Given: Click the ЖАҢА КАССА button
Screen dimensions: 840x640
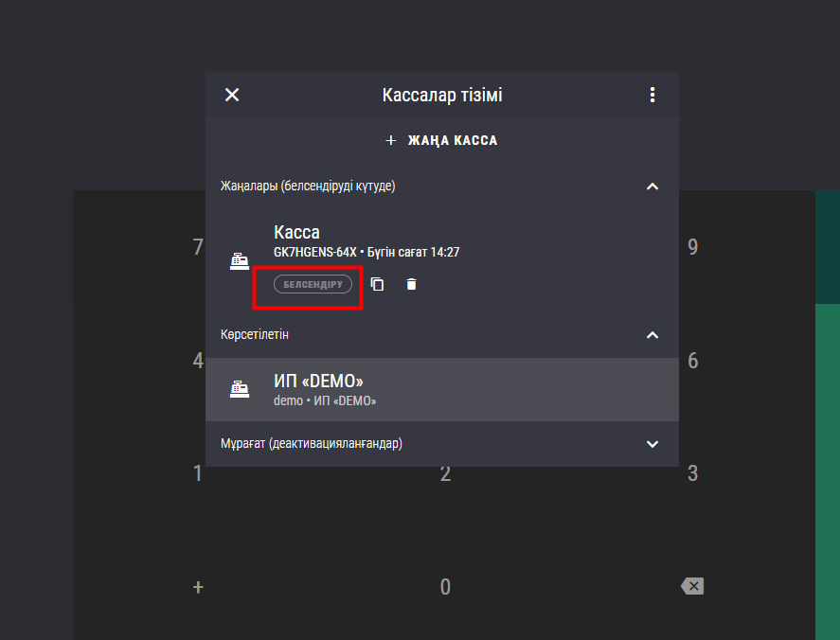Looking at the screenshot, I should tap(442, 140).
